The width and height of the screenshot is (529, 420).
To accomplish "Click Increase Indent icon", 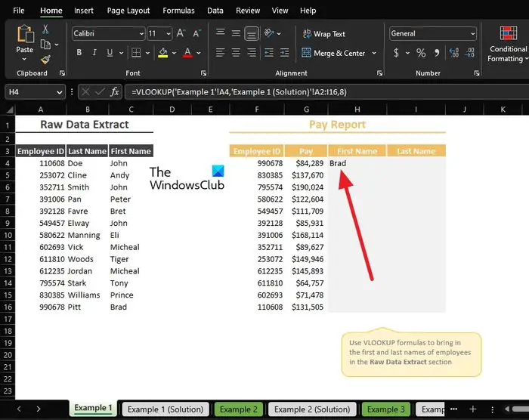I will coord(285,53).
